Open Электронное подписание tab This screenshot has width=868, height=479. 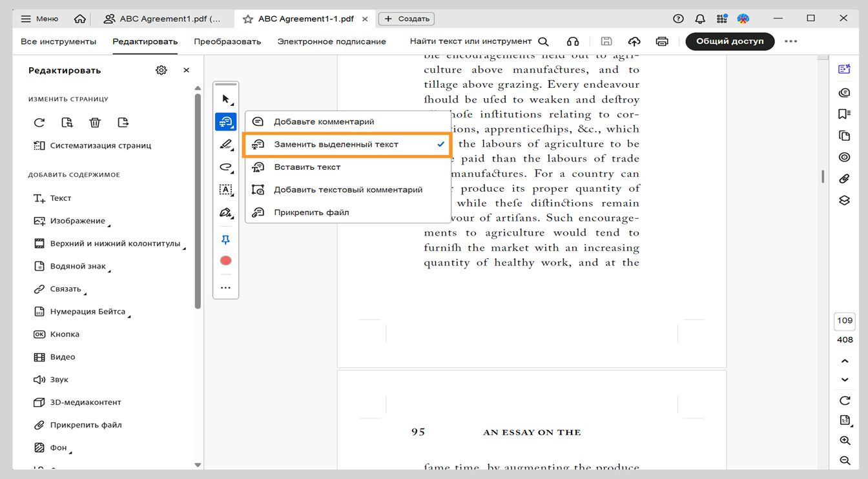click(331, 41)
